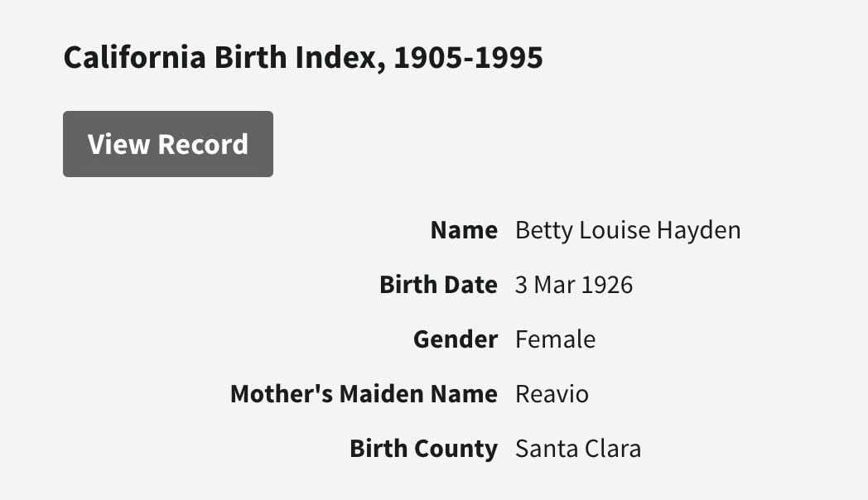Screen dimensions: 868x500
Task: Click the year 1926 in the birth date
Action: 607,285
